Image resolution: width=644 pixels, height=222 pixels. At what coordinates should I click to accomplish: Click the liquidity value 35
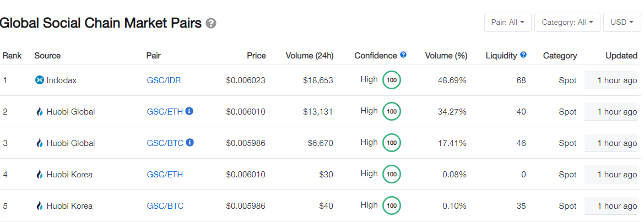(521, 206)
